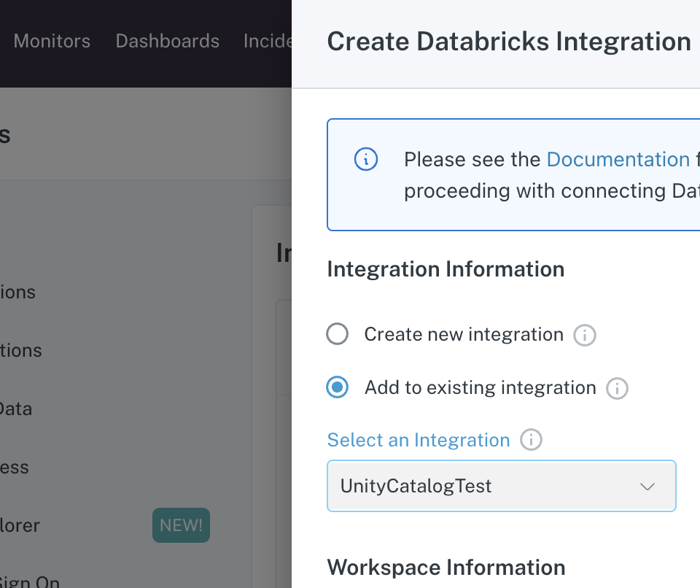Image resolution: width=700 pixels, height=588 pixels.
Task: Click the 'Create new integration' option label
Action: tap(464, 334)
